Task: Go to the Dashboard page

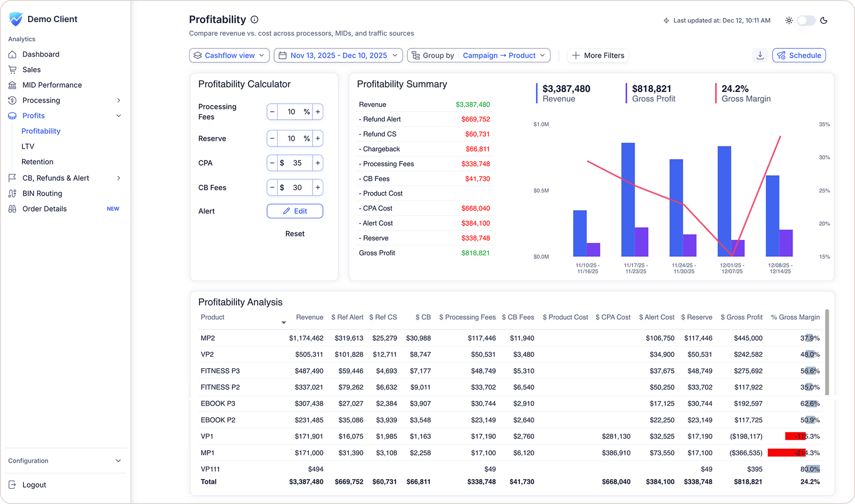Action: click(x=41, y=54)
